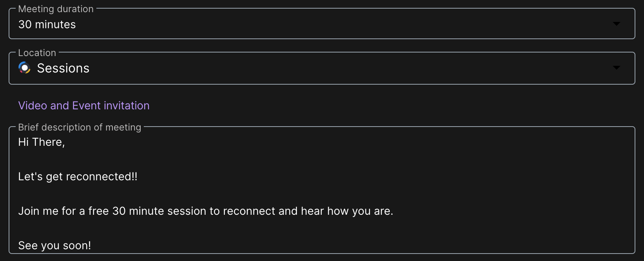Expand the Location dropdown arrow
This screenshot has width=644, height=261.
(x=616, y=68)
